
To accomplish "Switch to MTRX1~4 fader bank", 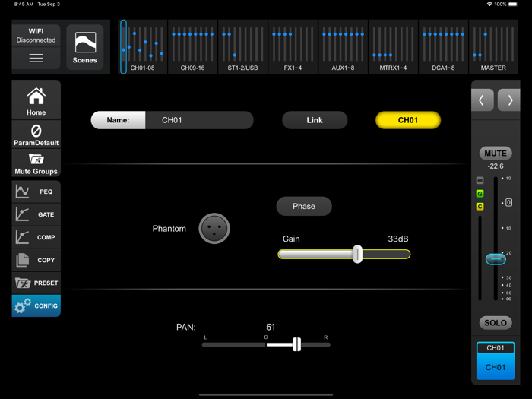I will pyautogui.click(x=393, y=47).
